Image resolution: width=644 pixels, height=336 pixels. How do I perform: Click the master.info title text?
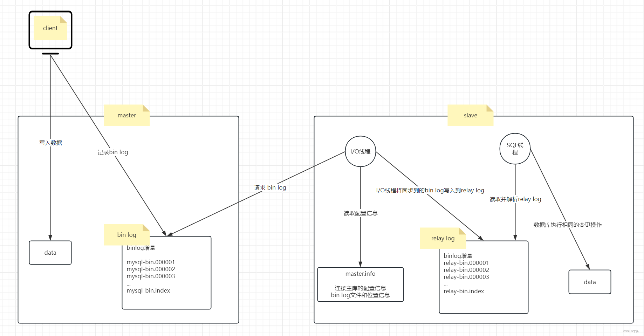click(361, 274)
